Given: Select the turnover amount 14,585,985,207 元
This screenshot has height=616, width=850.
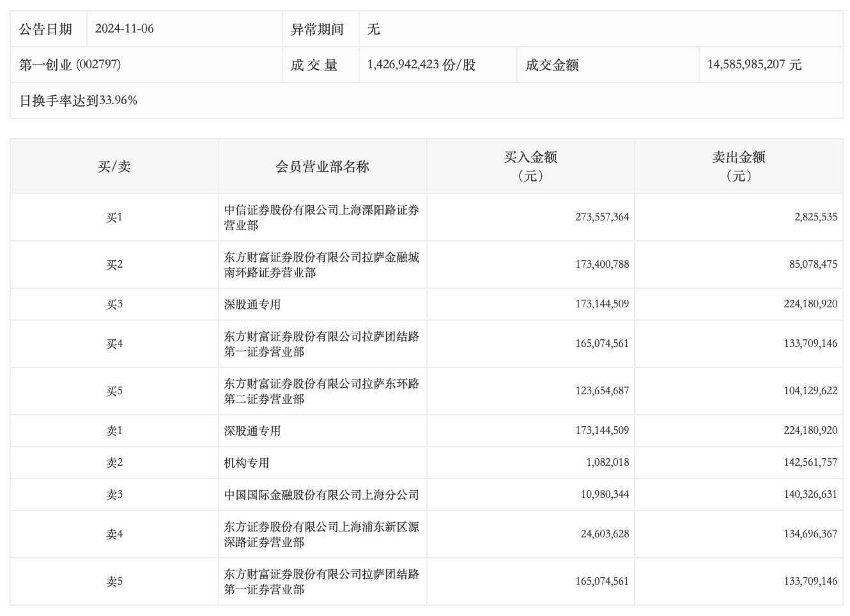Looking at the screenshot, I should 754,65.
